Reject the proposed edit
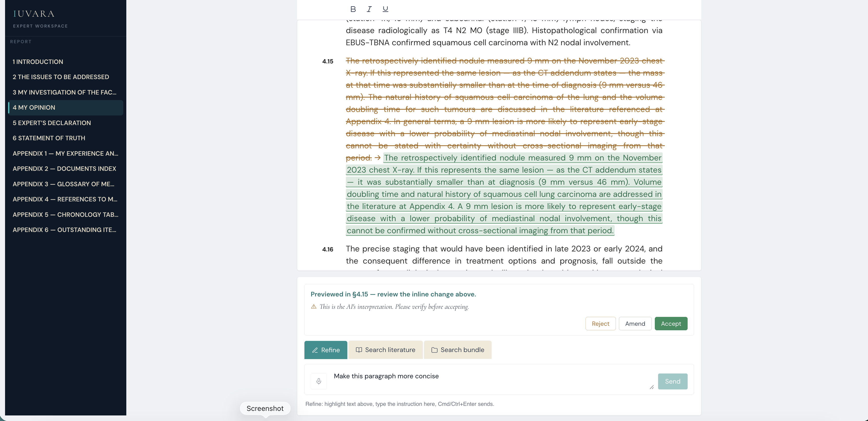 tap(600, 324)
